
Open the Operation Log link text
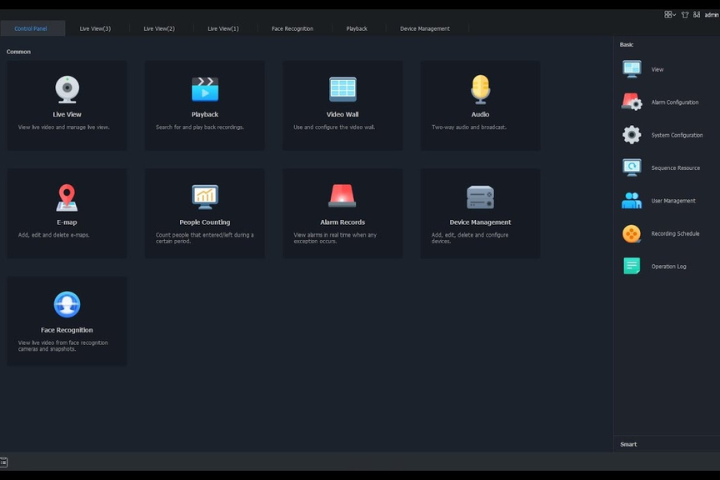click(669, 266)
